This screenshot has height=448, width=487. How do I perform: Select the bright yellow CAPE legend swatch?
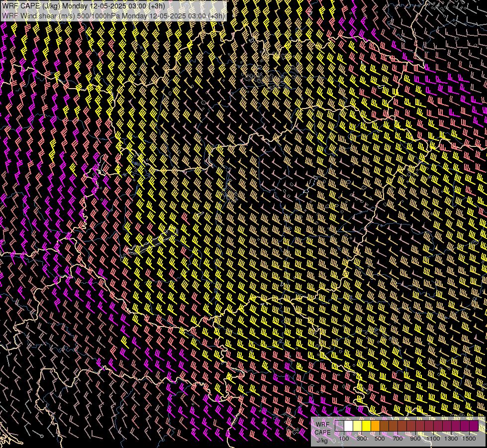coord(367,426)
